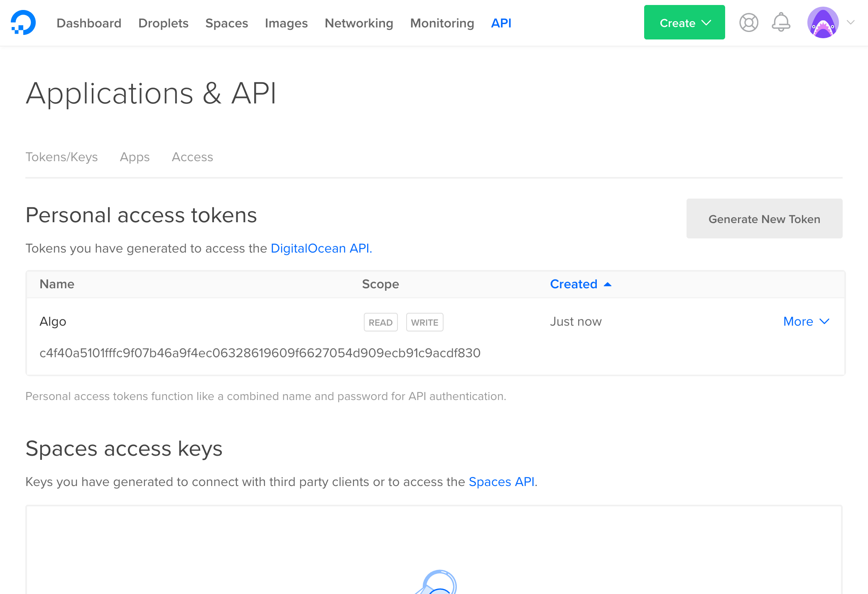Open Monitoring from the top menu
Viewport: 868px width, 594px height.
pyautogui.click(x=442, y=23)
